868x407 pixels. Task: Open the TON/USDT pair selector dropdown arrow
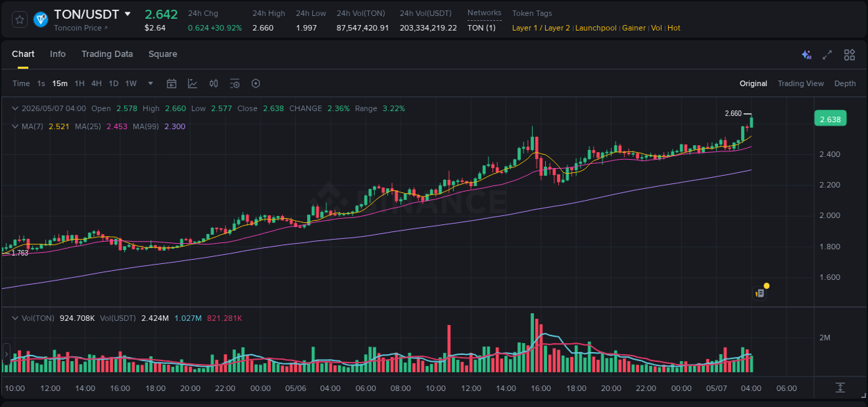click(127, 14)
